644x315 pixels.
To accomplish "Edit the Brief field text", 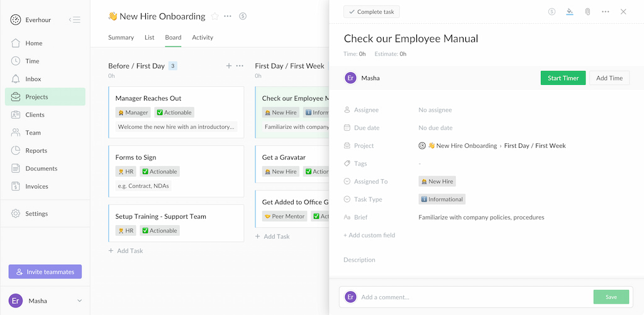I will [x=481, y=218].
